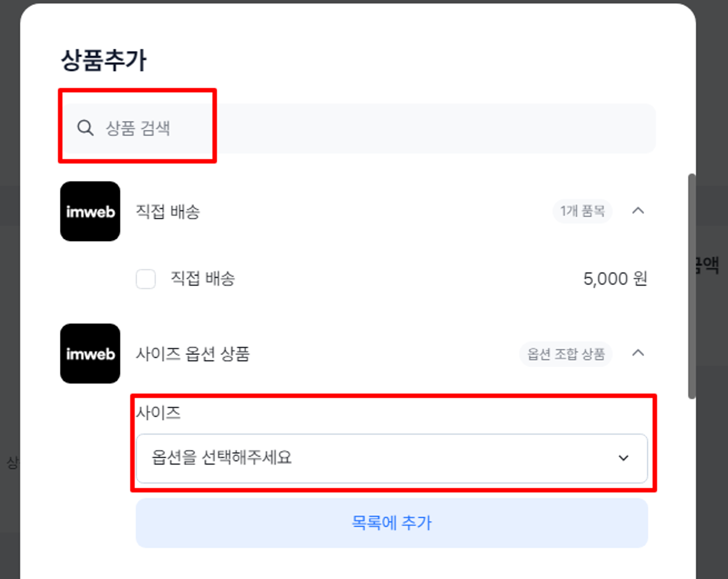This screenshot has height=579, width=728.
Task: Click the 옵션 조합 상품 badge
Action: (566, 354)
